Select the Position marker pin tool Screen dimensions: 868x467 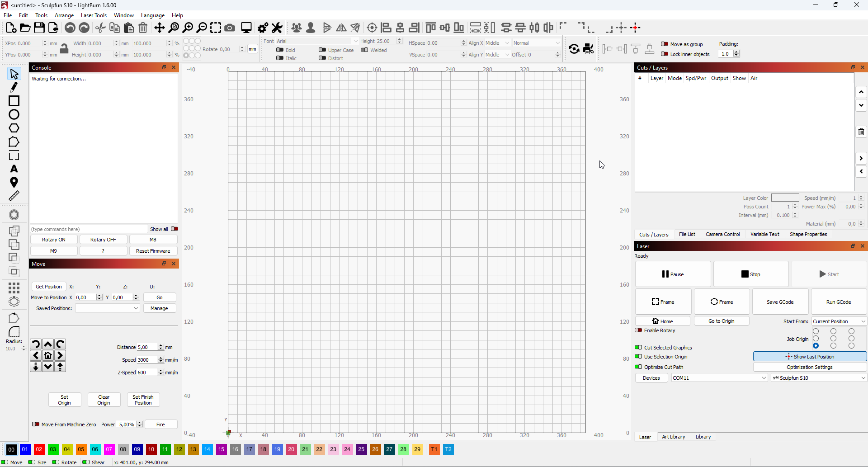pyautogui.click(x=14, y=183)
